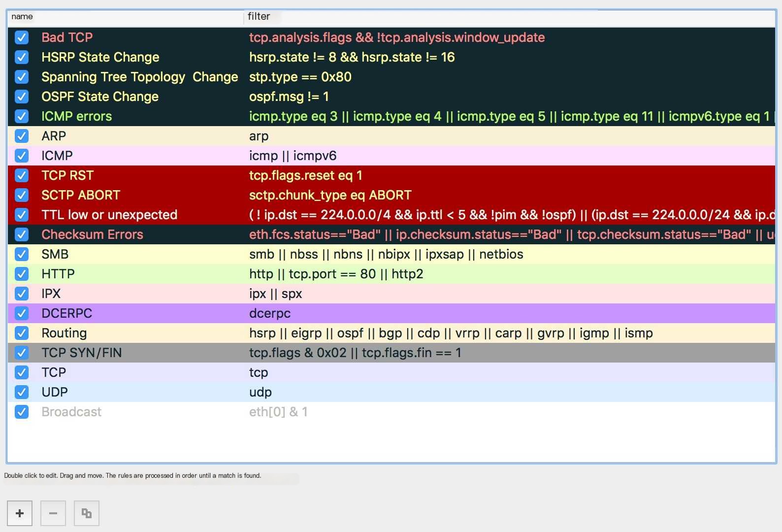Viewport: 782px width, 532px height.
Task: Toggle the plain TCP rule checkbox
Action: [x=22, y=372]
